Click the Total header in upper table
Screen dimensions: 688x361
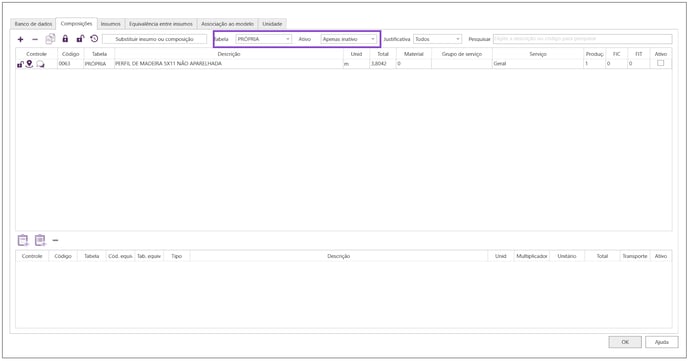point(383,54)
